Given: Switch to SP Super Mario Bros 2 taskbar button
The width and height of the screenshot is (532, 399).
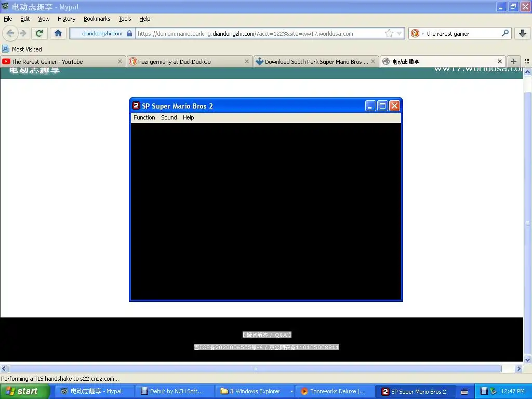Looking at the screenshot, I should tap(415, 391).
